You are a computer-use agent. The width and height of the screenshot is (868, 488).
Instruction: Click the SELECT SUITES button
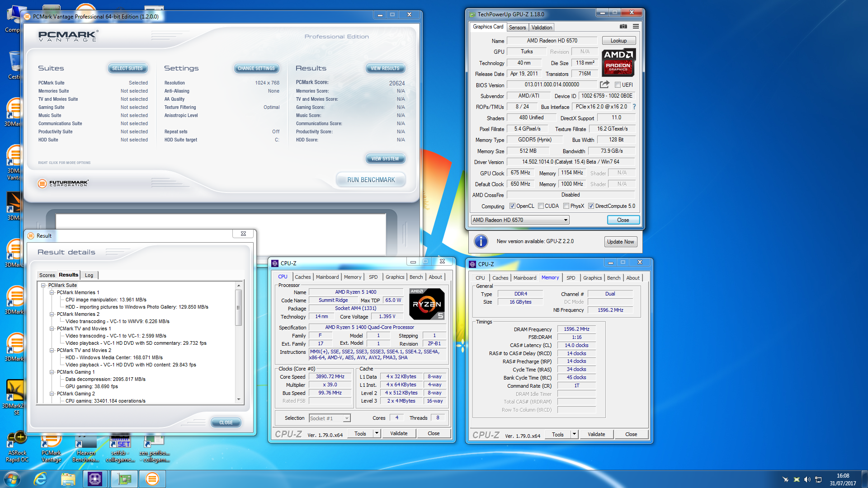click(x=127, y=68)
